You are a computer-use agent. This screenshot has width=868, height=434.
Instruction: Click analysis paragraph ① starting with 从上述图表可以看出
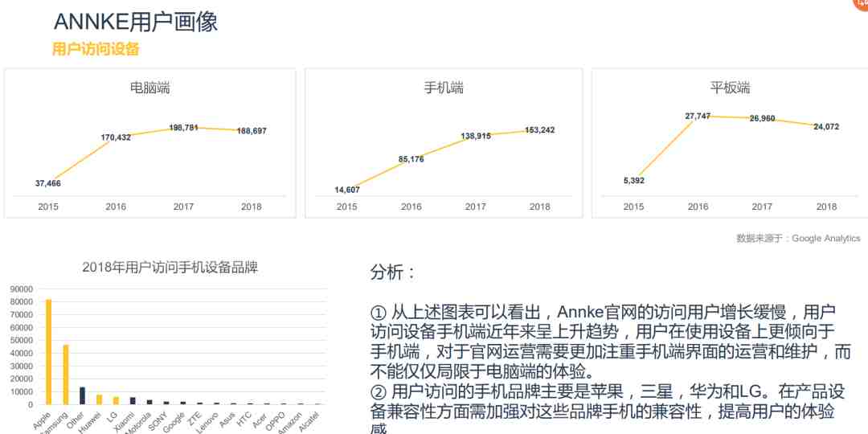click(x=610, y=341)
